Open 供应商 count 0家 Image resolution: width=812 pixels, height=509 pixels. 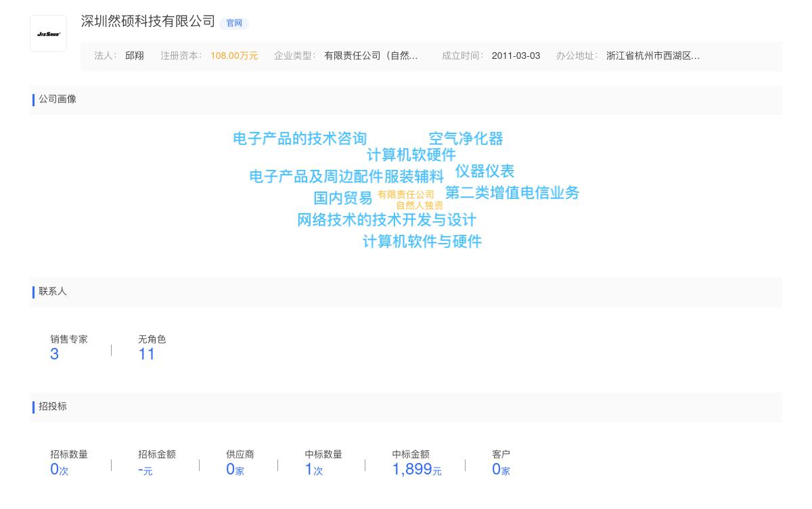235,469
